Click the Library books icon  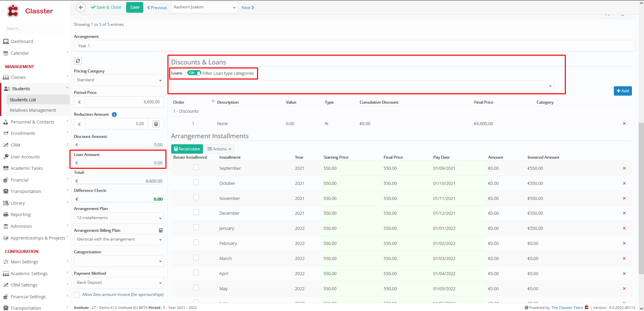coord(6,203)
